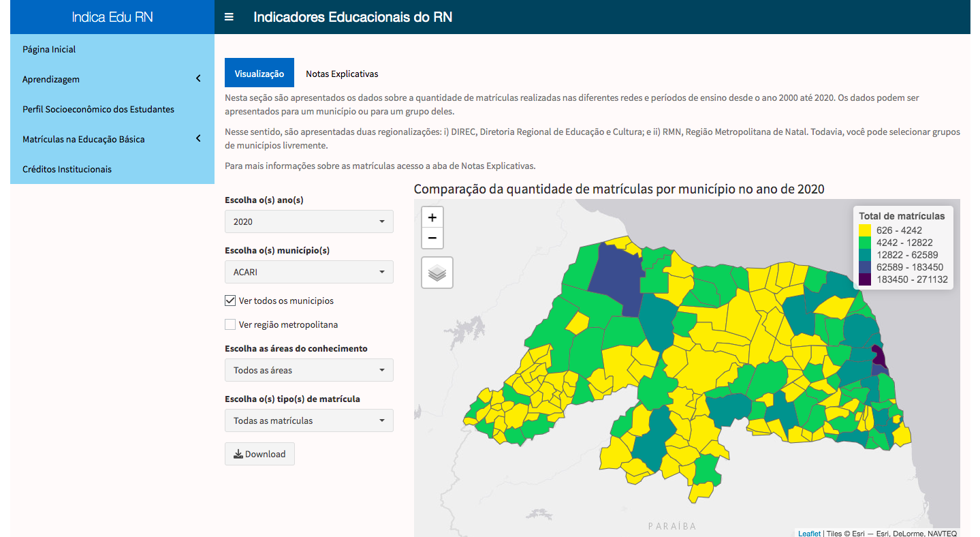
Task: Open the Todos as áreas dropdown
Action: click(309, 370)
